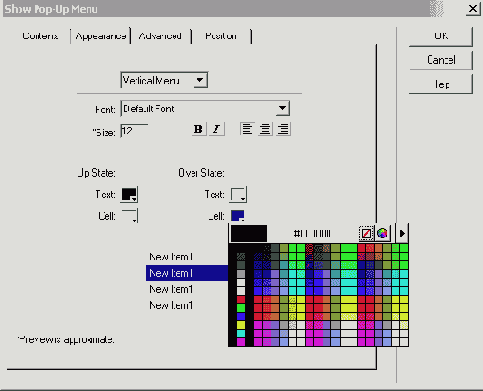Open the Up State Text color picker

(129, 195)
